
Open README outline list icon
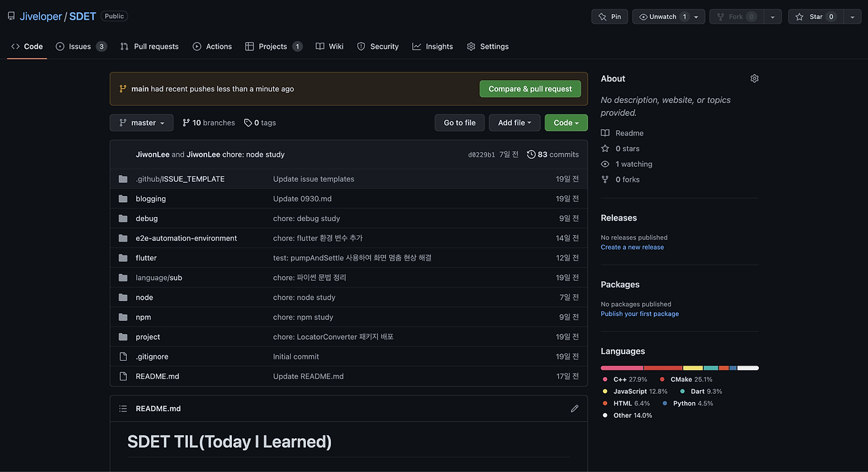123,409
